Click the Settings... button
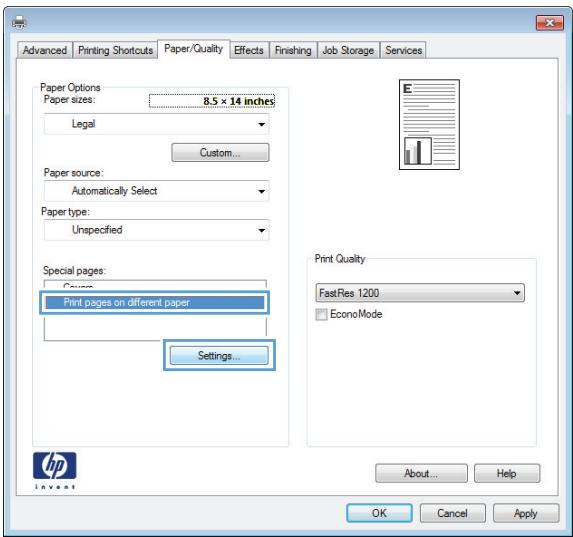The image size is (573, 537). coord(219,355)
